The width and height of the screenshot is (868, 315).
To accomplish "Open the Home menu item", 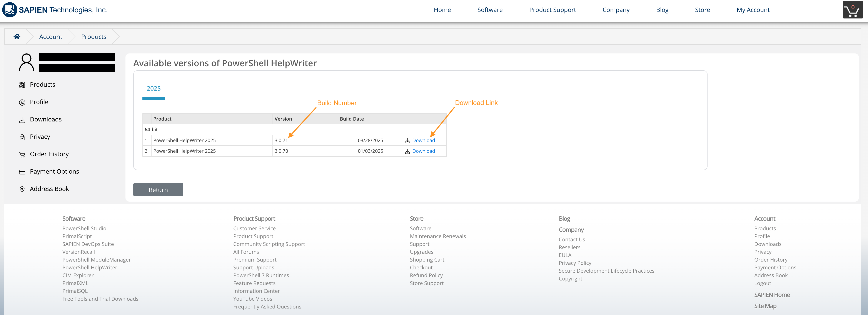I will [x=442, y=10].
